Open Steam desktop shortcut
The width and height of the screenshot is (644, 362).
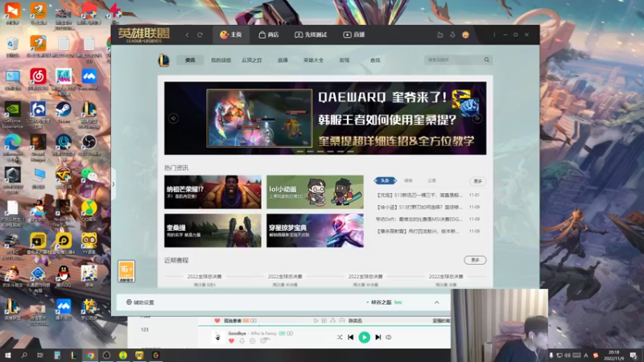(x=64, y=113)
